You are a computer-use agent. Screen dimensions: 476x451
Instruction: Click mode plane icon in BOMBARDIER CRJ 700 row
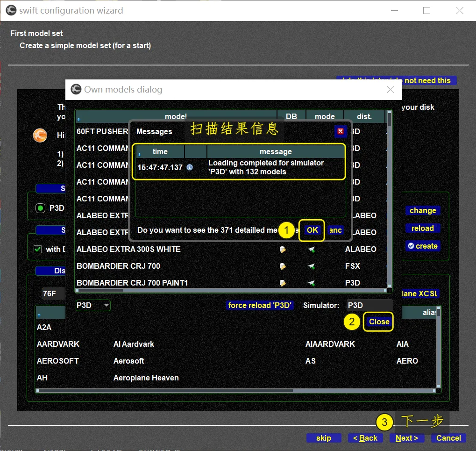click(x=312, y=266)
